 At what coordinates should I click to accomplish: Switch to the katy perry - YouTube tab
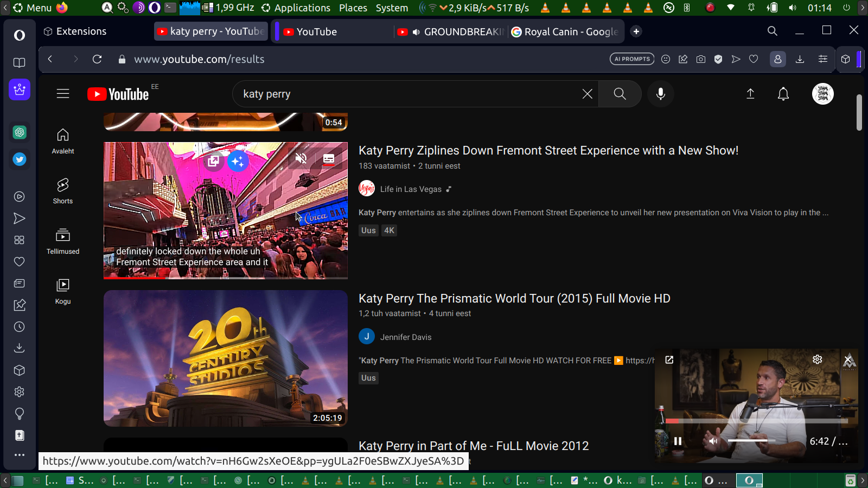tap(212, 31)
